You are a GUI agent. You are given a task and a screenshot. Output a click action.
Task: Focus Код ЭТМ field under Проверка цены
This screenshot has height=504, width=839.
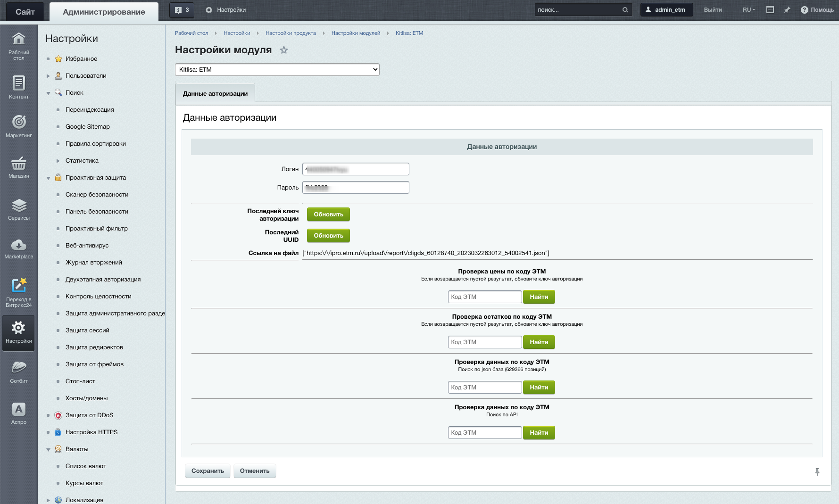click(x=485, y=297)
